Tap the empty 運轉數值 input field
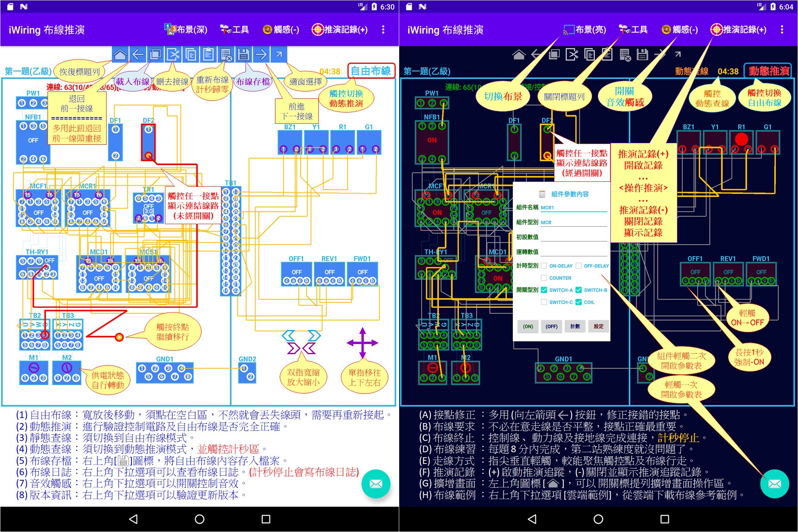The width and height of the screenshot is (798, 532). 574,252
